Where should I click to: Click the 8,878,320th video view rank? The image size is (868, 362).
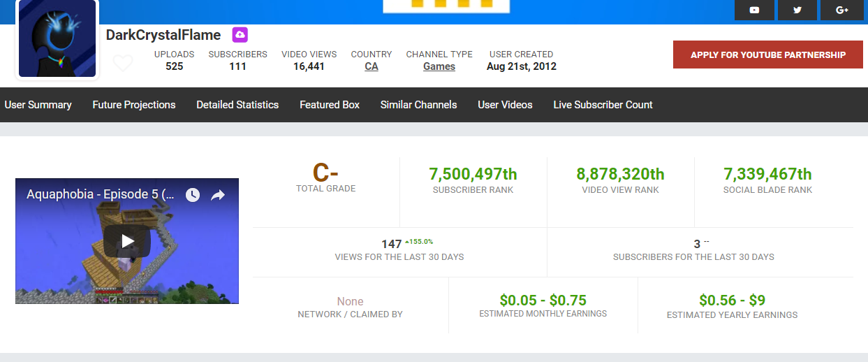(x=621, y=174)
